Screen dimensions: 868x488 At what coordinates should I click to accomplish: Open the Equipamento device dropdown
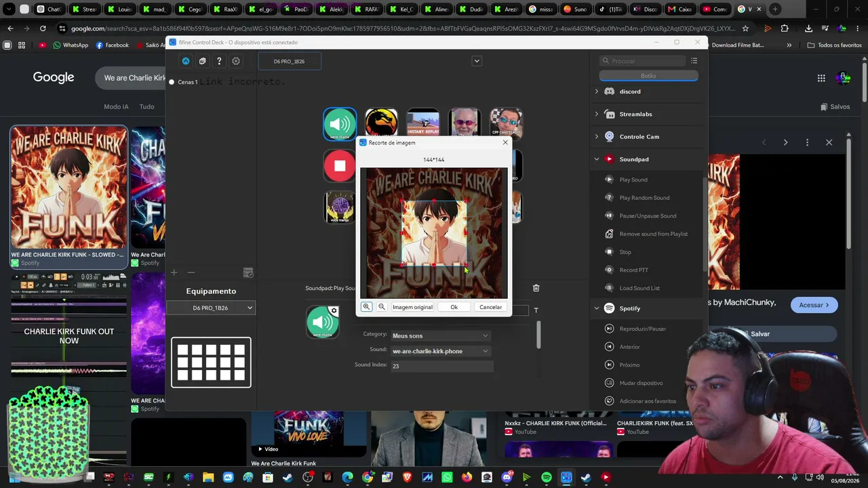click(211, 308)
